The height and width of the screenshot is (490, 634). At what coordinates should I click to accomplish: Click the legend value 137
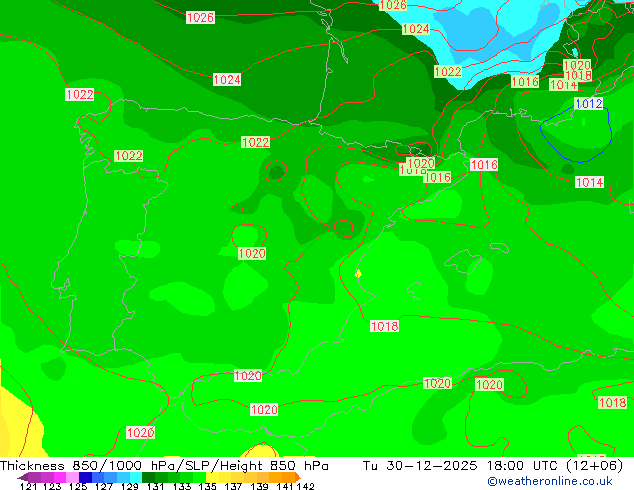[233, 486]
